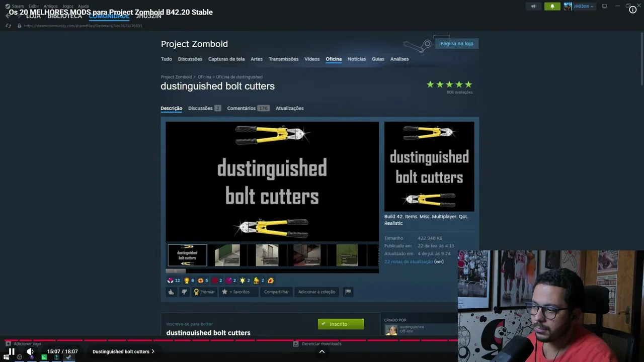Open Steam Big Picture monitor icon

click(x=604, y=7)
